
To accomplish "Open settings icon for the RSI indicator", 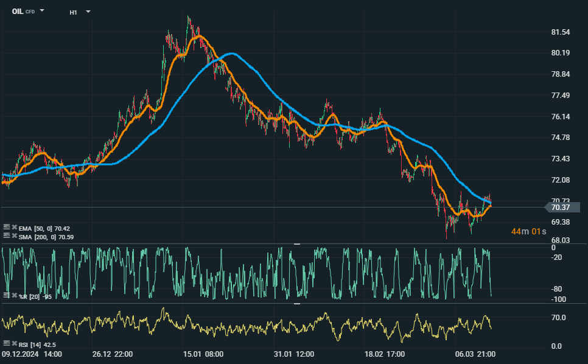I will click(6, 343).
